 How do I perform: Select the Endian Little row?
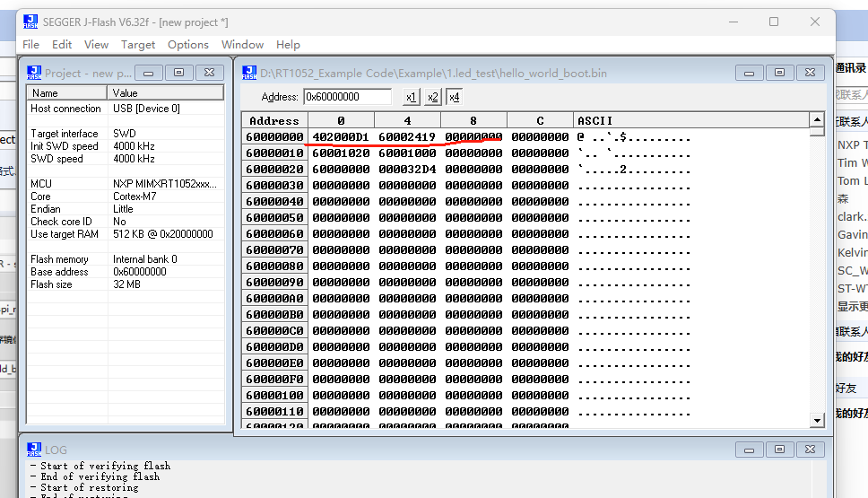[x=126, y=209]
